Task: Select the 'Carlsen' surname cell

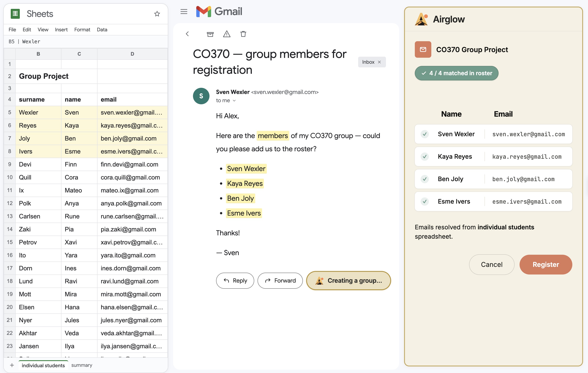Action: (x=38, y=216)
